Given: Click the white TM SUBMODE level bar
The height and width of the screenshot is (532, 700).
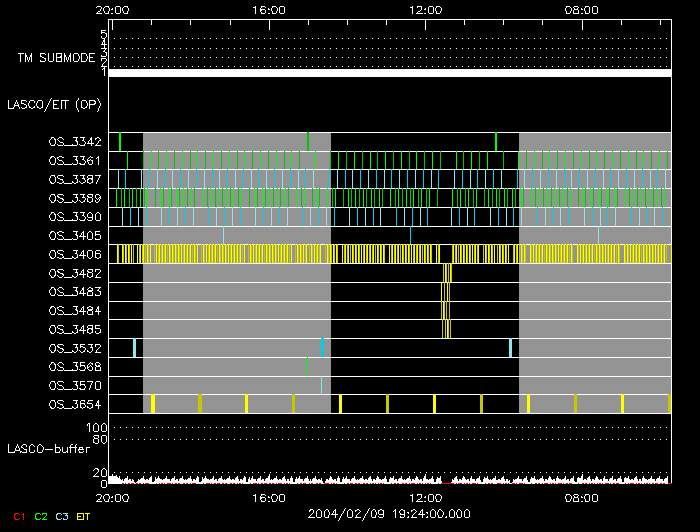Looking at the screenshot, I should 389,73.
